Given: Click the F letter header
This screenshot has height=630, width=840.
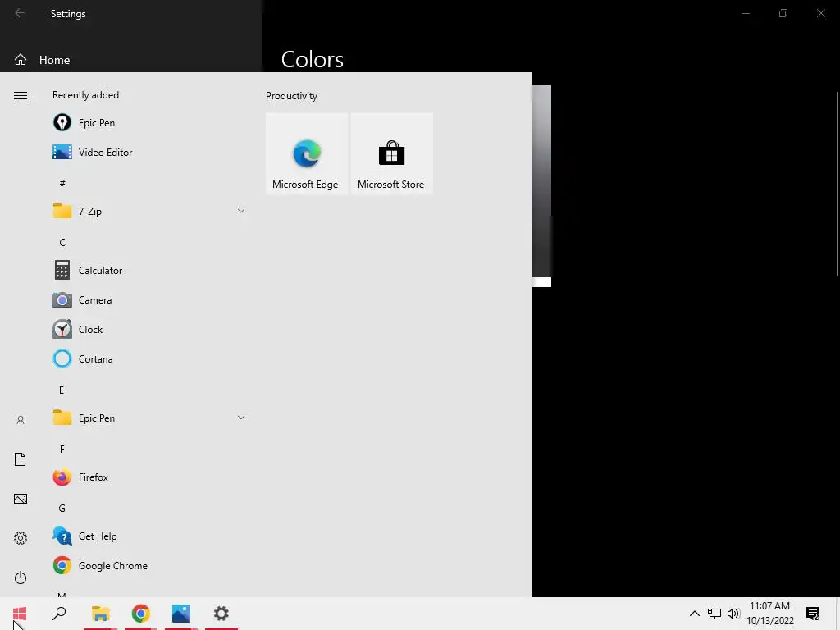Looking at the screenshot, I should point(62,449).
